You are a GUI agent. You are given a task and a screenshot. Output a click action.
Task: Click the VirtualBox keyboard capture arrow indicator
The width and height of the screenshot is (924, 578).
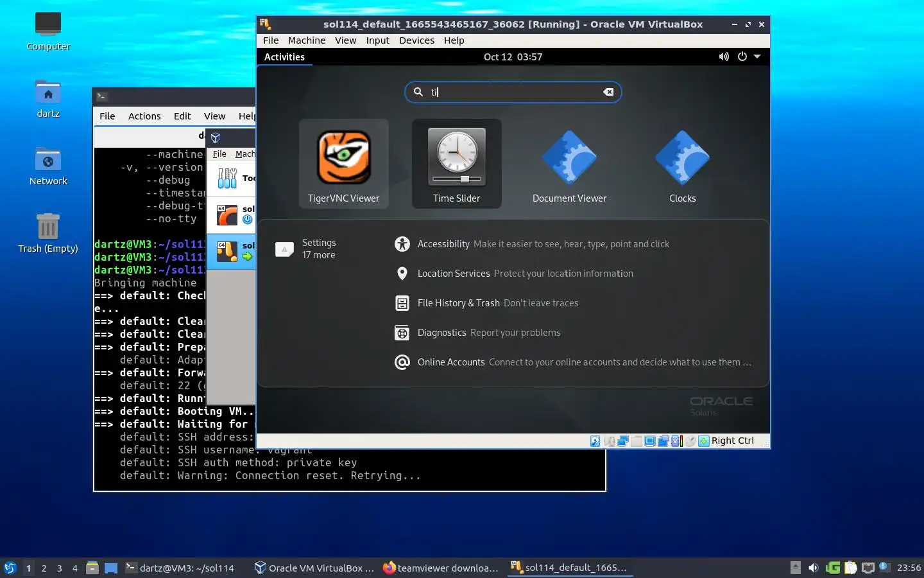click(704, 441)
